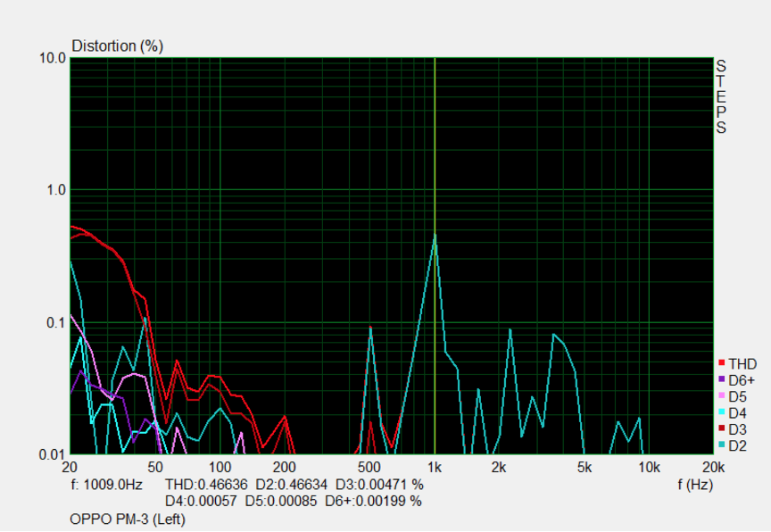Viewport: 771px width, 532px height.
Task: Click the D2:0.46634 readout
Action: pyautogui.click(x=291, y=485)
